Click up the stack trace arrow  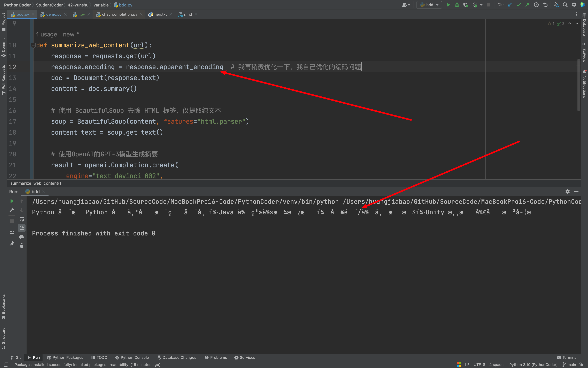tap(22, 201)
